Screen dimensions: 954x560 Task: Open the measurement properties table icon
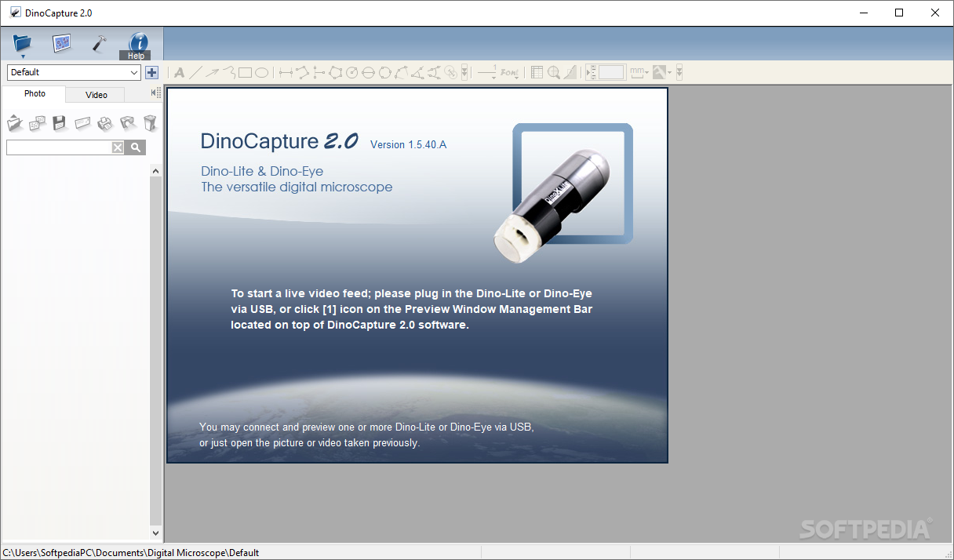(537, 72)
